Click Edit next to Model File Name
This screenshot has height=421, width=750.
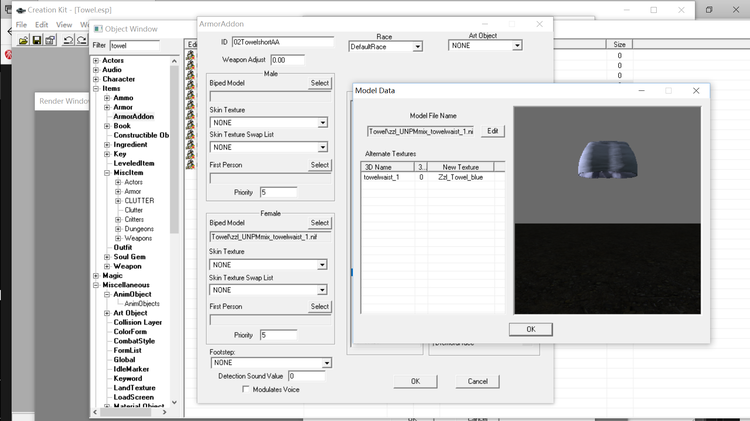tap(493, 131)
